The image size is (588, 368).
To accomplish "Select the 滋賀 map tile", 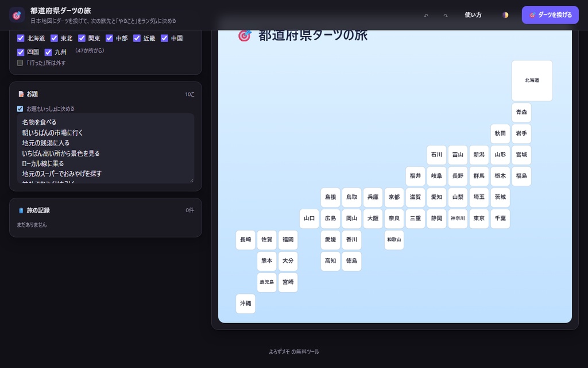I will (x=415, y=197).
